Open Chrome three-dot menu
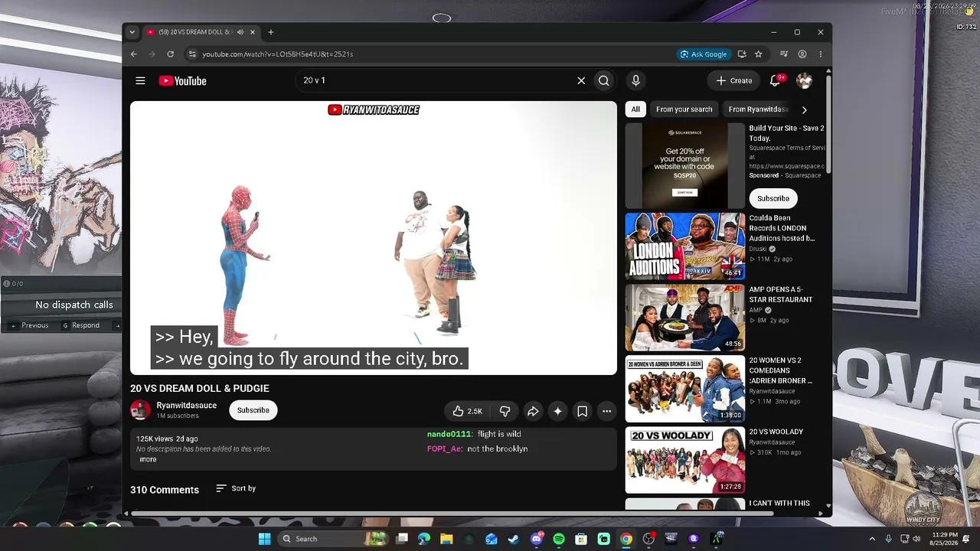Screen dimensions: 980x551 (x=821, y=54)
